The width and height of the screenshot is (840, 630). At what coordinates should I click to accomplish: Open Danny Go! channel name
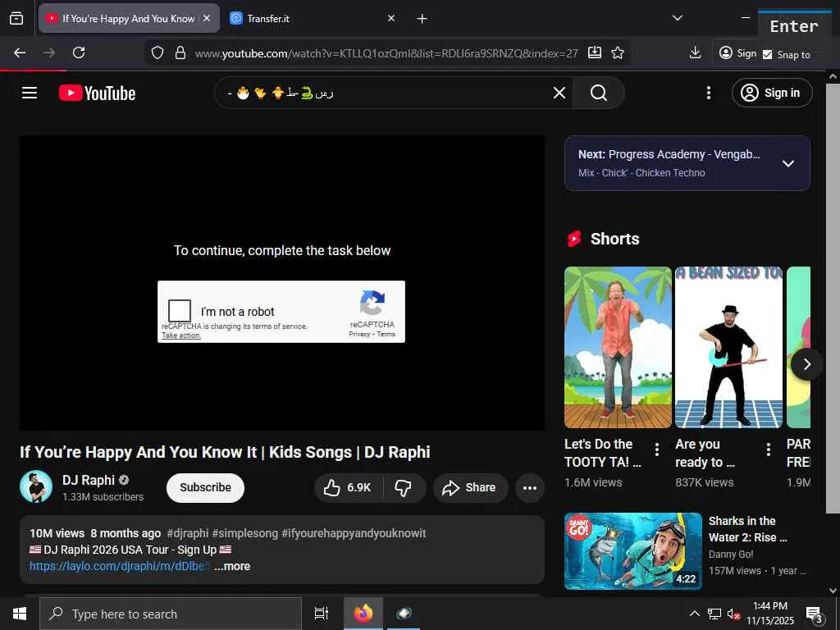coord(731,555)
